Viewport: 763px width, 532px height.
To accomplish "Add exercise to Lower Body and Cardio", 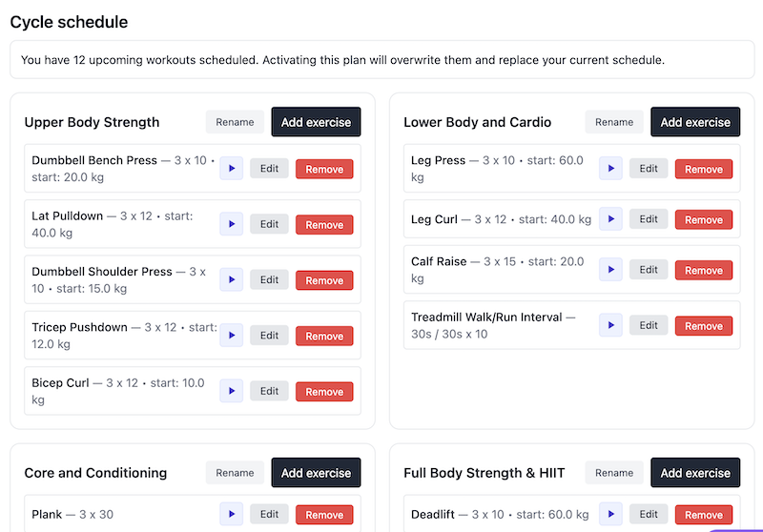I will [695, 122].
